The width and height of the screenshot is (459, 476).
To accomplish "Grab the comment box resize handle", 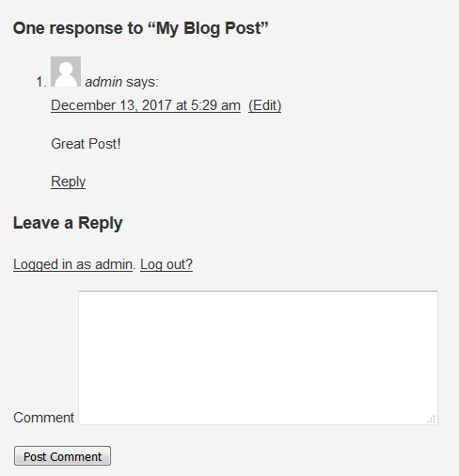I will pos(432,419).
